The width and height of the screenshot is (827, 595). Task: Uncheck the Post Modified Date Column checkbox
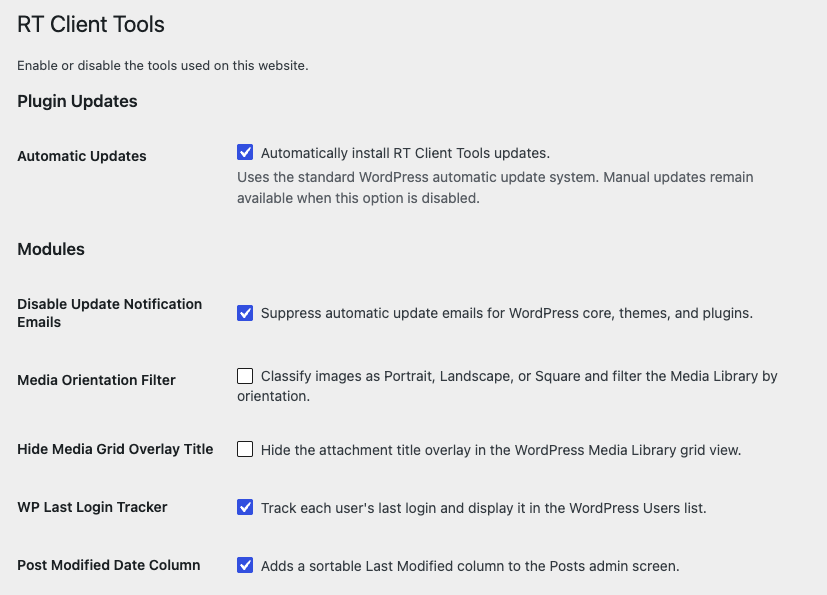pyautogui.click(x=245, y=565)
